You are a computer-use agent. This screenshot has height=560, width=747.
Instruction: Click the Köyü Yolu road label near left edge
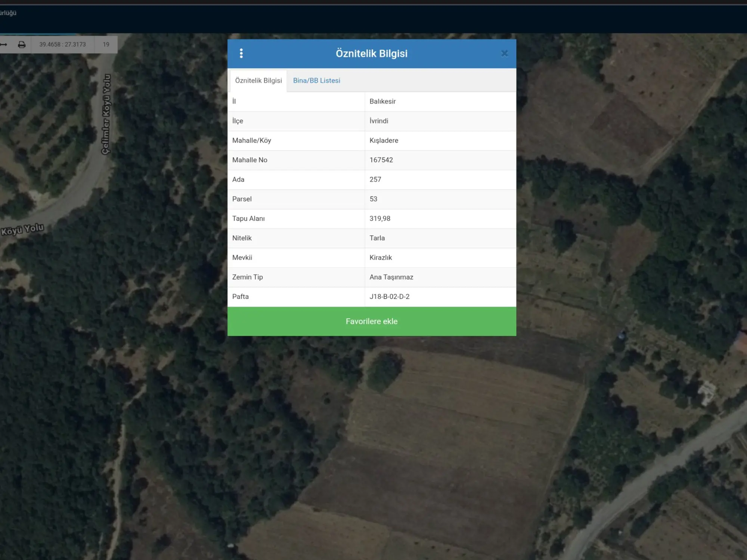(22, 229)
